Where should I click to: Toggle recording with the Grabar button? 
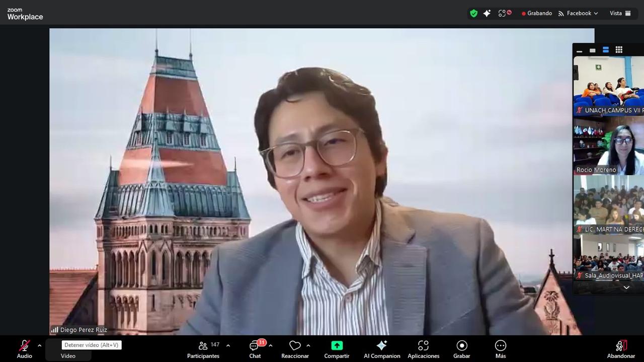tap(461, 349)
